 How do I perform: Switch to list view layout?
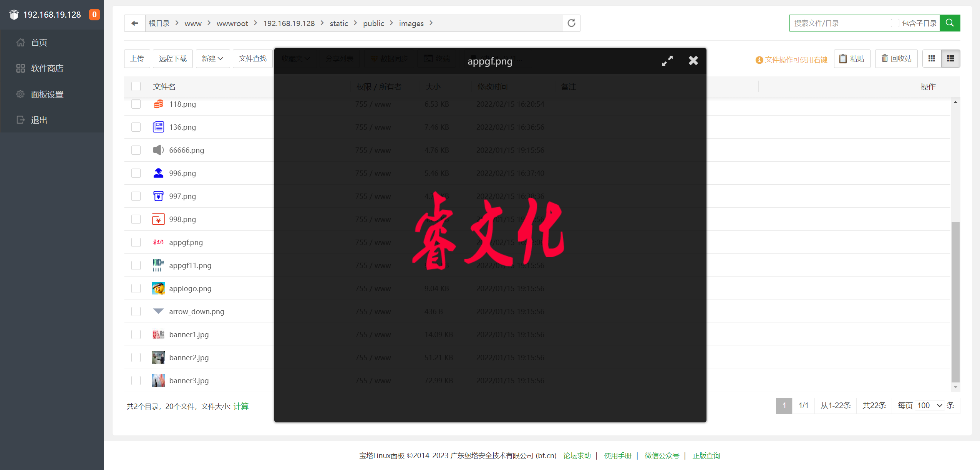point(950,58)
